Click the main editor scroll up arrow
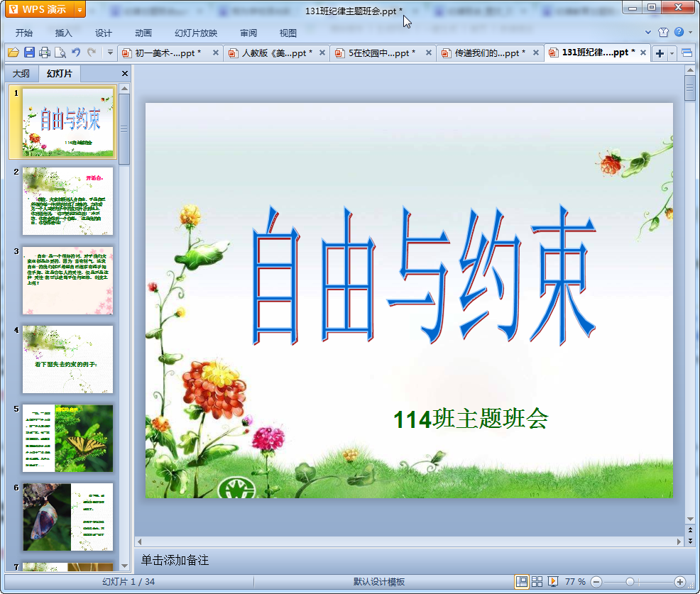This screenshot has width=700, height=594. click(x=690, y=70)
